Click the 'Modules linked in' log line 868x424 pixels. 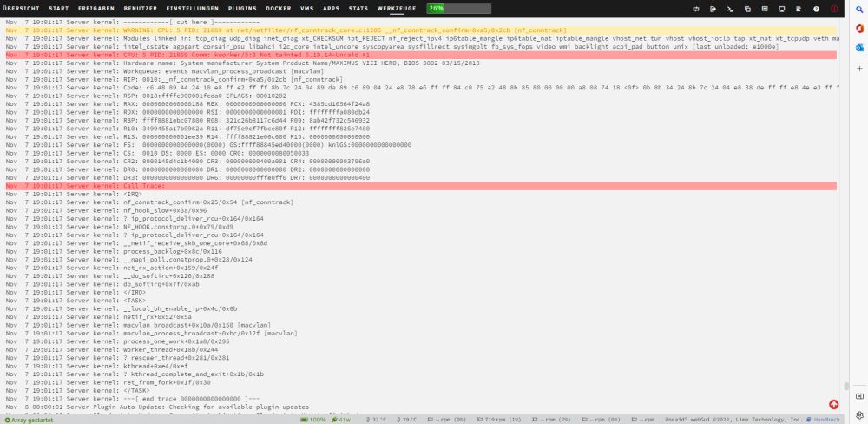tap(421, 38)
